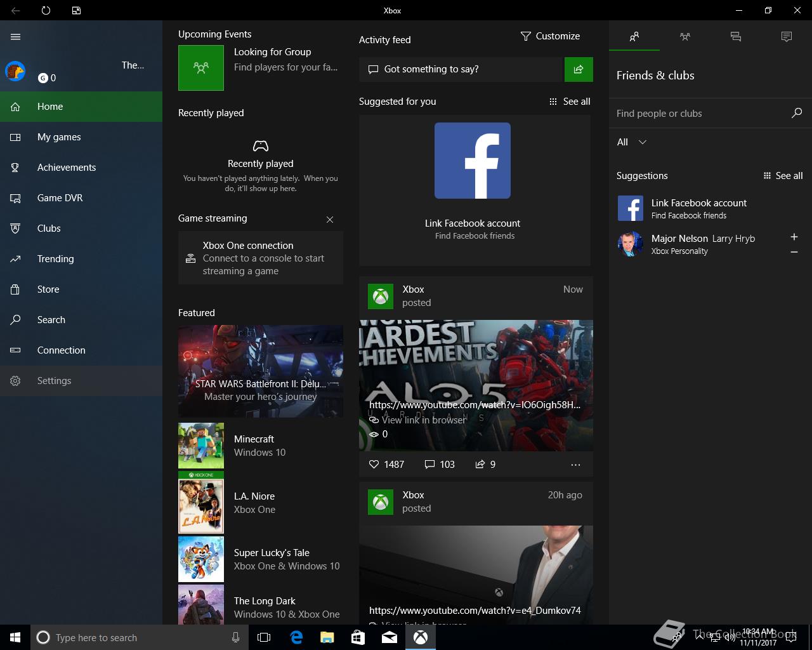Dismiss the Game streaming section

point(330,220)
